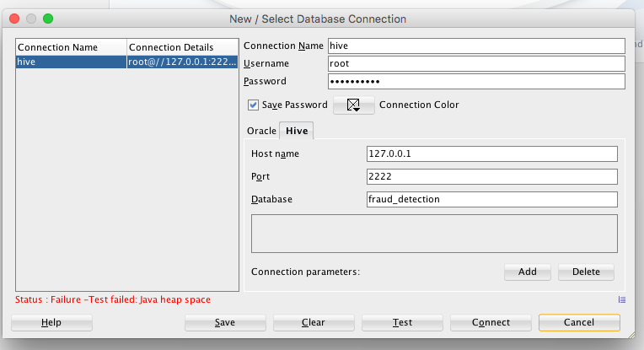Click the Connect button
Image resolution: width=644 pixels, height=350 pixels.
click(x=491, y=322)
